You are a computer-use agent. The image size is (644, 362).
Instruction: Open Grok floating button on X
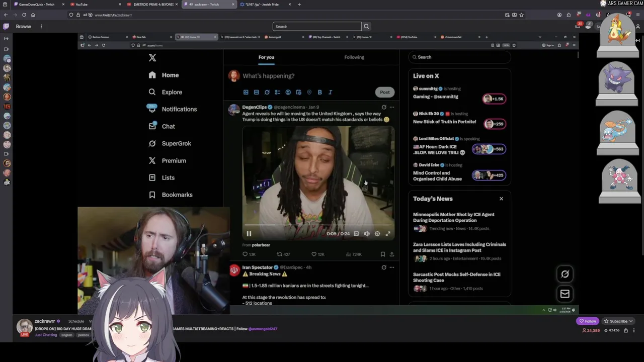tap(565, 274)
